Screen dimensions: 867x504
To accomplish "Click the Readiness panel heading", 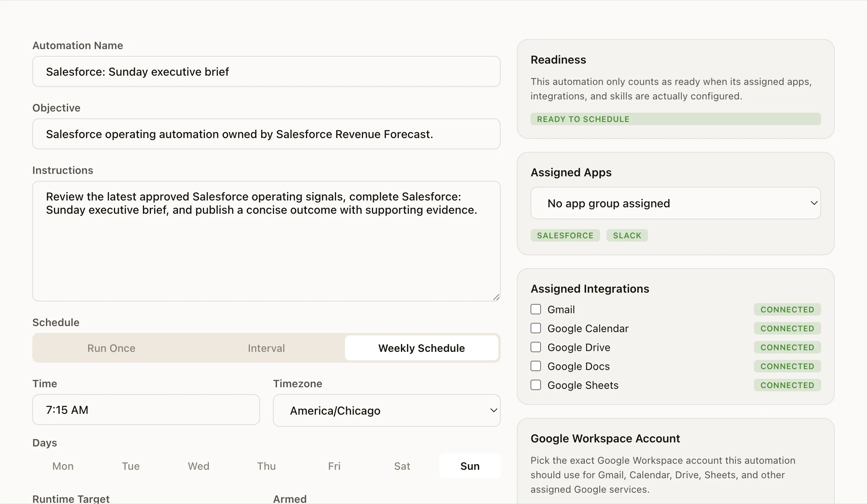I will 558,60.
